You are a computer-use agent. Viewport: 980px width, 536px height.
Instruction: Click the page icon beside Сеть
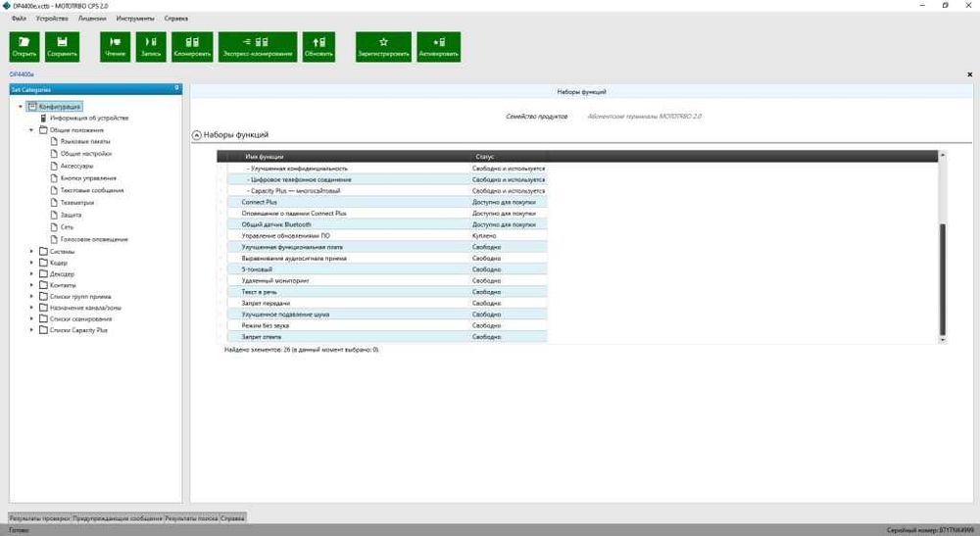(x=54, y=226)
